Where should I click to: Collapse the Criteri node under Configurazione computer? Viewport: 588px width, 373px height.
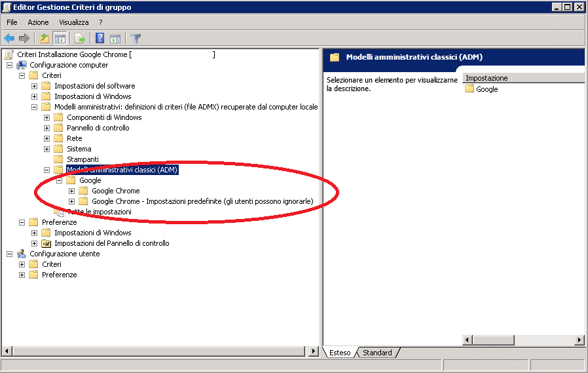[22, 76]
